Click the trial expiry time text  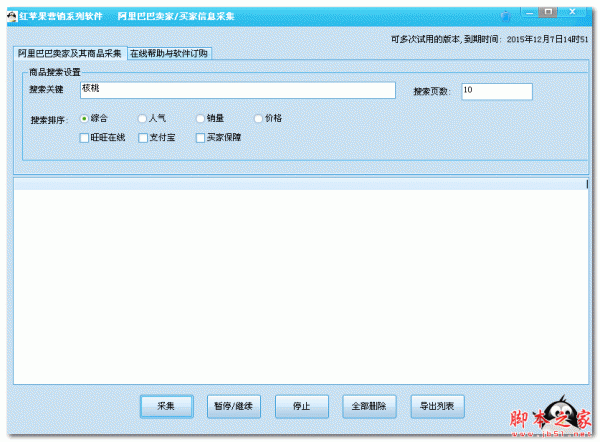489,39
